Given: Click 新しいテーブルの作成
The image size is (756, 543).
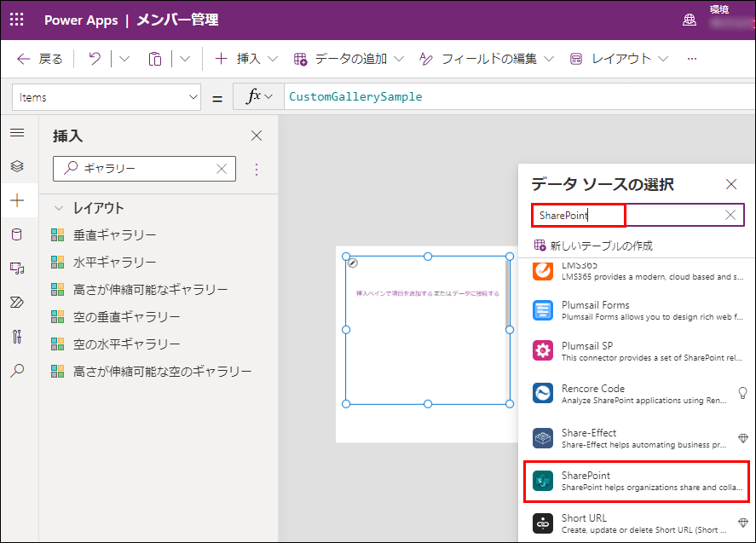Looking at the screenshot, I should tap(593, 246).
